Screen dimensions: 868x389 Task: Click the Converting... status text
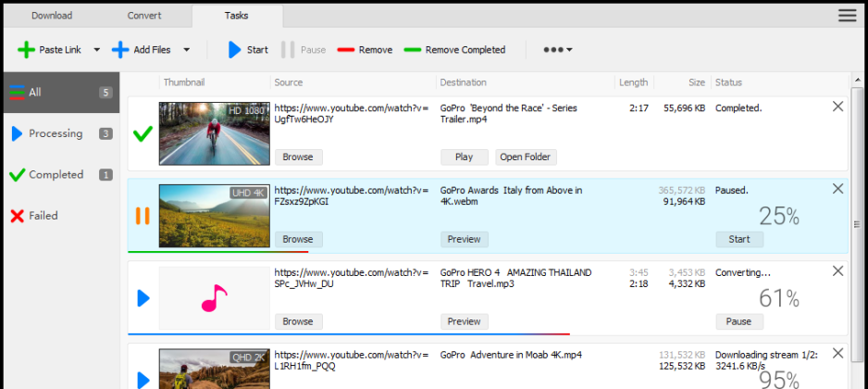click(x=743, y=272)
